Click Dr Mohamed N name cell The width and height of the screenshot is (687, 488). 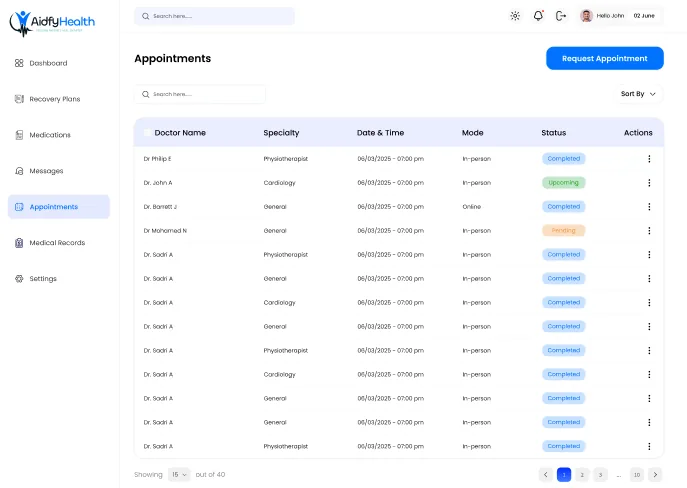[165, 230]
